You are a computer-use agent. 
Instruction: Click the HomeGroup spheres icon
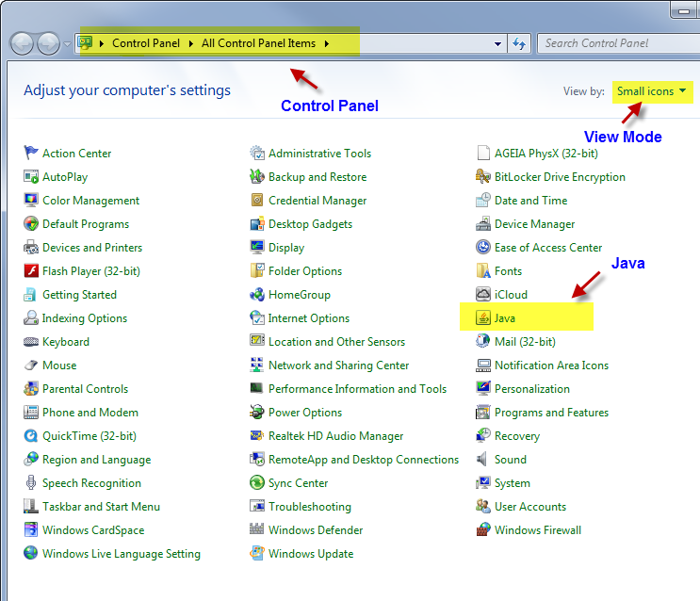pyautogui.click(x=256, y=294)
